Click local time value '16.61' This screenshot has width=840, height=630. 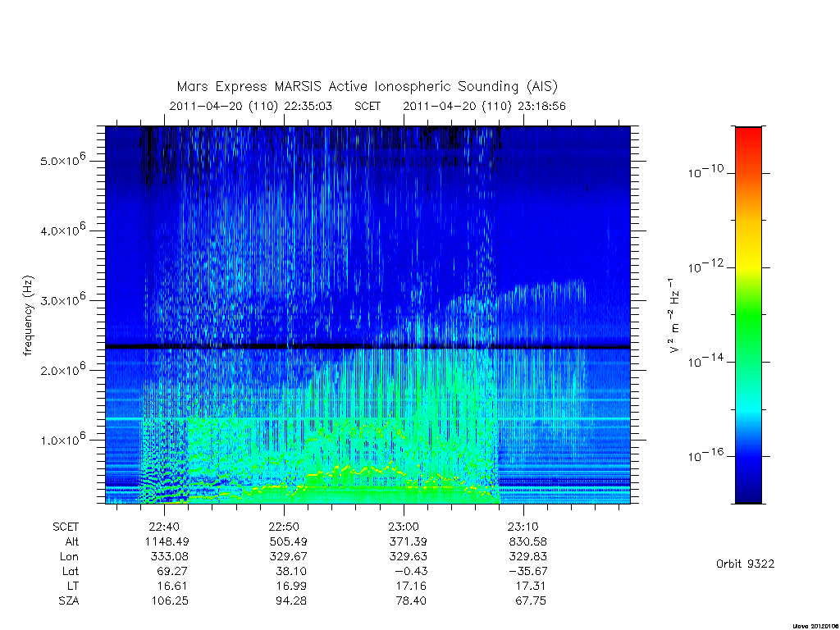point(173,586)
